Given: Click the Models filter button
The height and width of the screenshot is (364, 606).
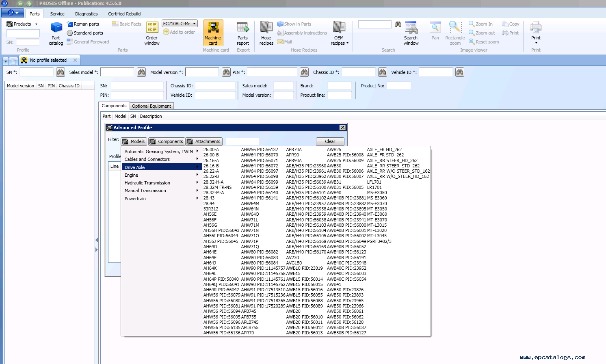Looking at the screenshot, I should pyautogui.click(x=134, y=141).
